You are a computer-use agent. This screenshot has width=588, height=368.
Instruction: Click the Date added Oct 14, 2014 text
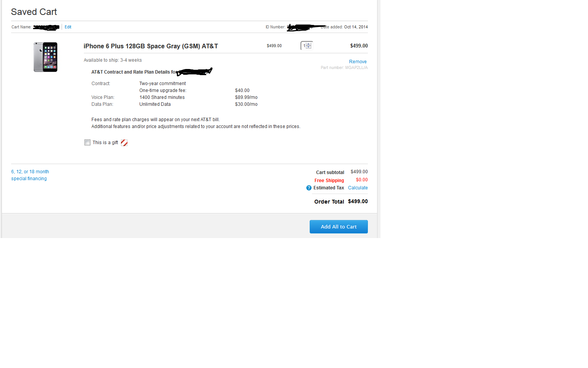344,27
